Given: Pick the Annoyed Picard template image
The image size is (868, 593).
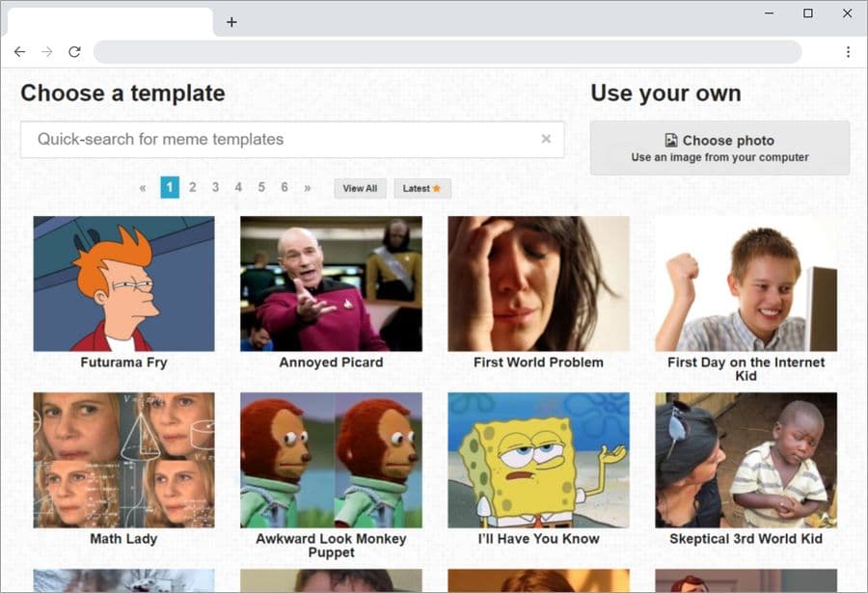Looking at the screenshot, I should click(331, 283).
